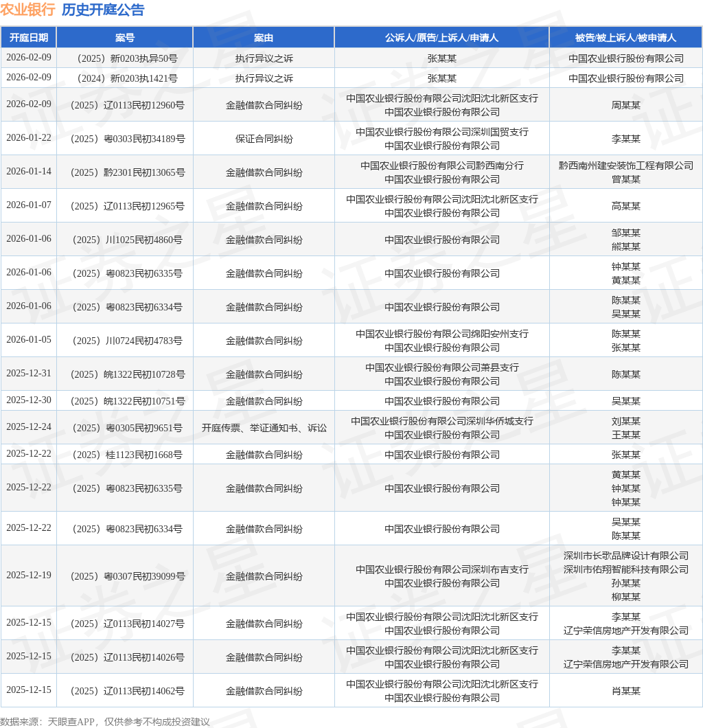Click case number (2025)粤0303民初34189号
The width and height of the screenshot is (703, 728).
coord(125,139)
